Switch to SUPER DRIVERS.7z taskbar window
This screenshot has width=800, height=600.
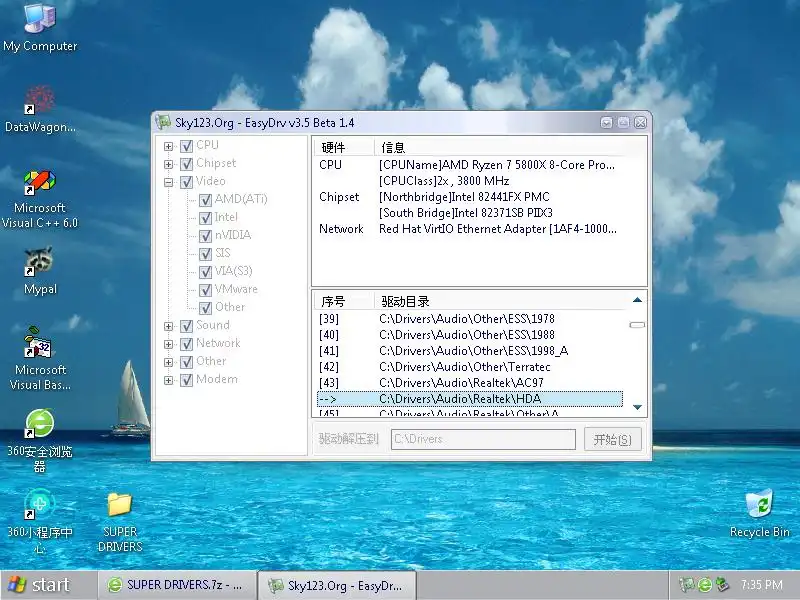(x=176, y=585)
